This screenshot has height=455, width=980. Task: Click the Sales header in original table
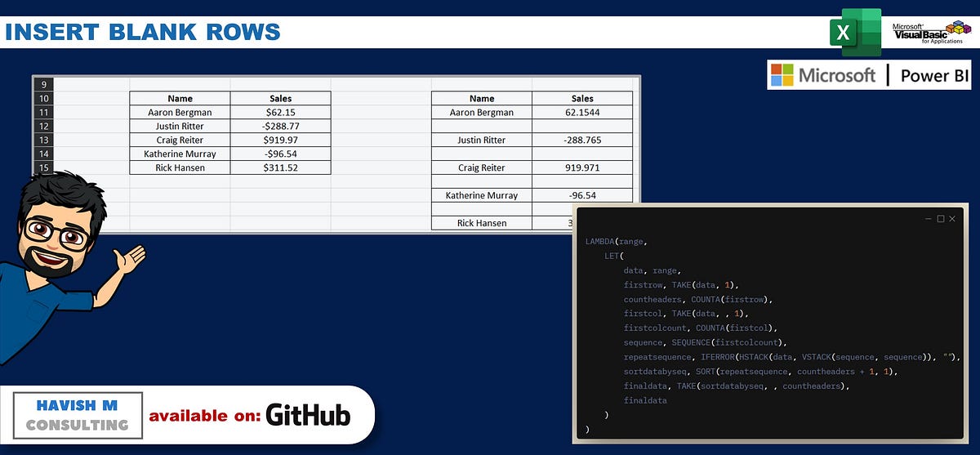point(280,98)
